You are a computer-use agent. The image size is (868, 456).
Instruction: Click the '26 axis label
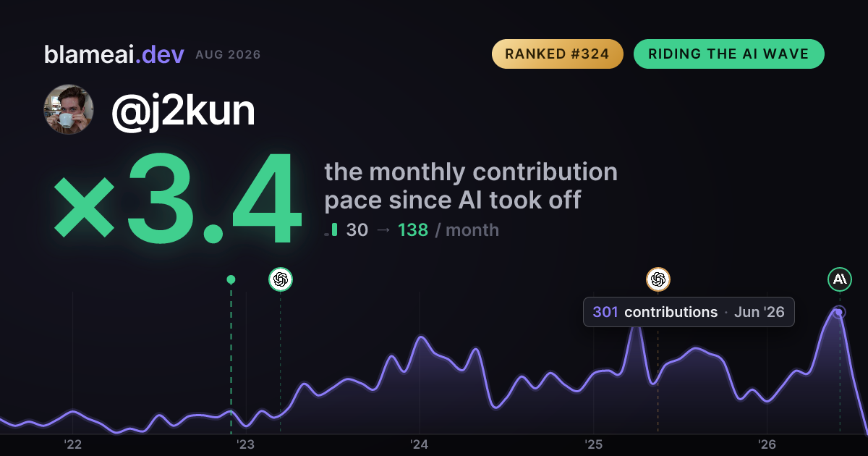767,444
